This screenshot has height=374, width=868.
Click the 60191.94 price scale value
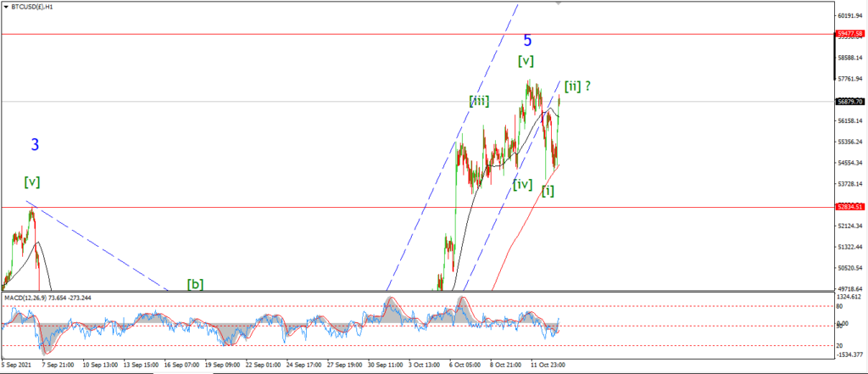(851, 16)
